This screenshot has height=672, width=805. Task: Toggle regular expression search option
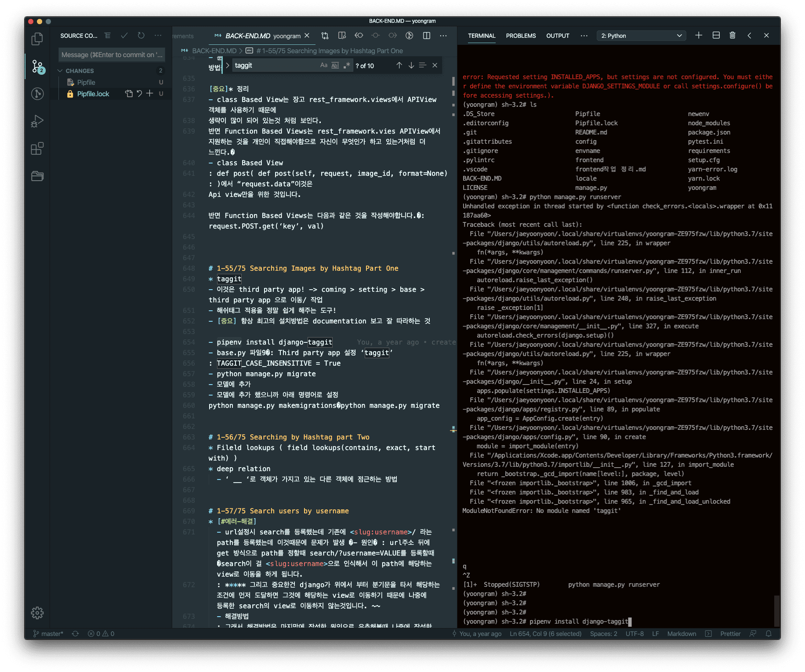pos(347,65)
